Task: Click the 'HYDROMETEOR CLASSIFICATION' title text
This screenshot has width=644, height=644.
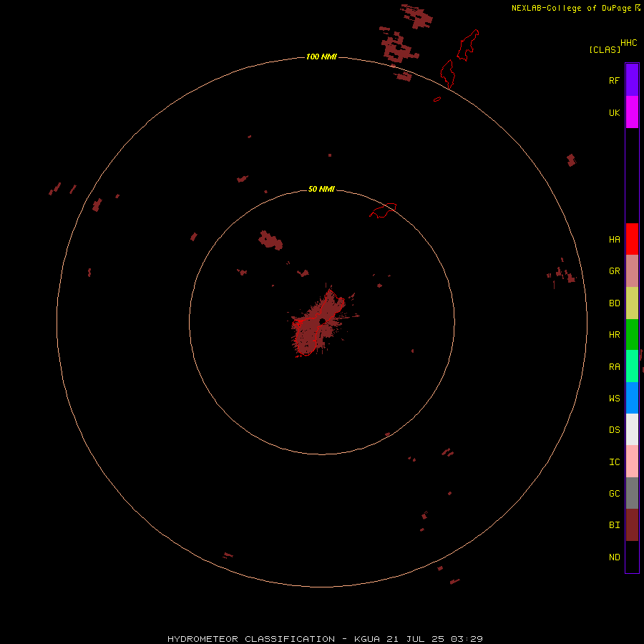Action: (251, 639)
